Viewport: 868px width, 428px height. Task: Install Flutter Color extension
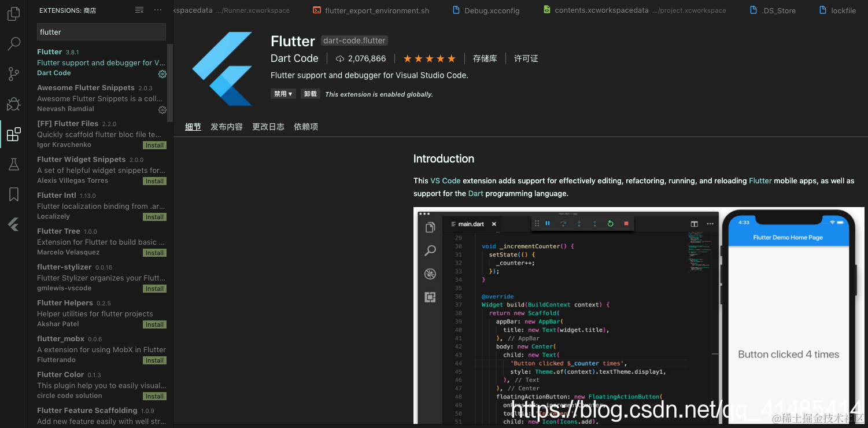(x=154, y=396)
